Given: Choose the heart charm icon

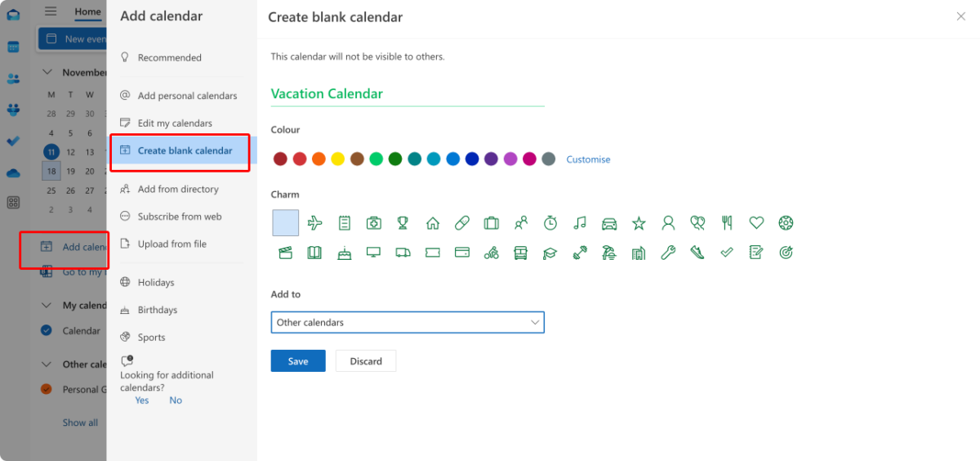Looking at the screenshot, I should [756, 222].
